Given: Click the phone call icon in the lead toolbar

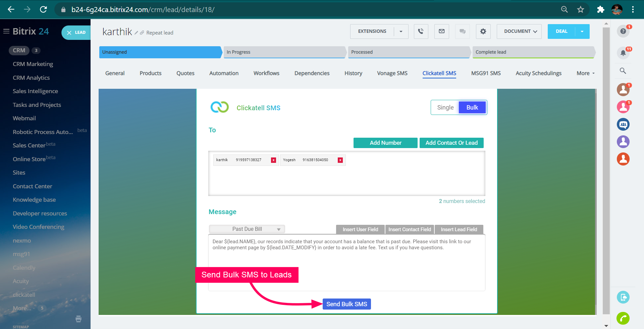Looking at the screenshot, I should click(421, 31).
